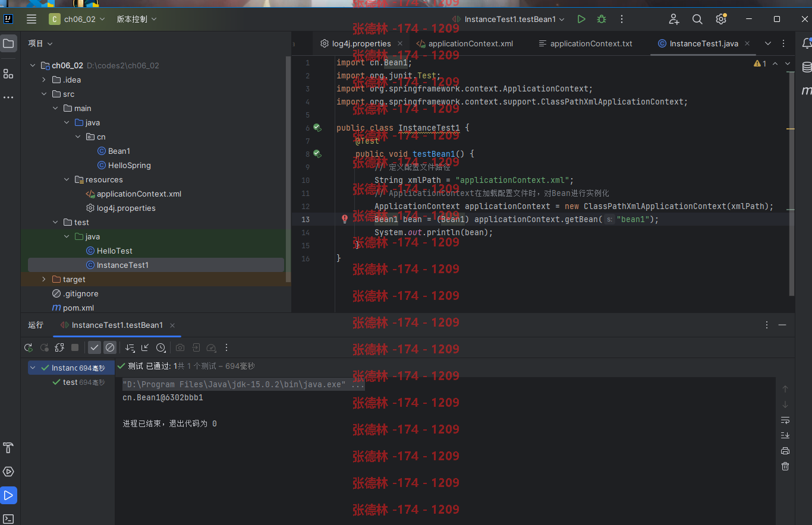Expand the .idea folder
This screenshot has width=812, height=525.
(44, 80)
